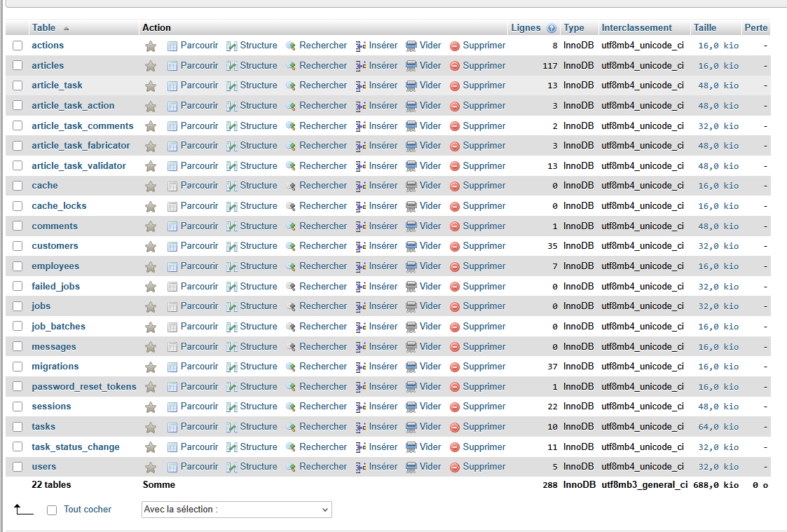This screenshot has height=532, width=787.
Task: Check the box for the articles table
Action: pos(18,66)
